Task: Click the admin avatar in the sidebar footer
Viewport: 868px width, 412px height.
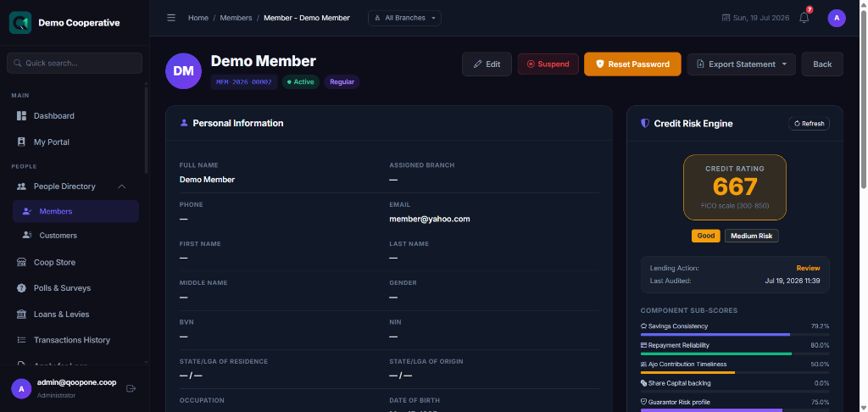Action: coord(21,389)
